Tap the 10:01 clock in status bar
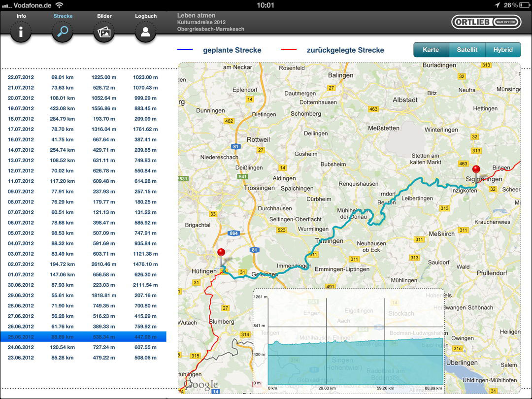Image resolution: width=532 pixels, height=399 pixels. click(x=266, y=5)
